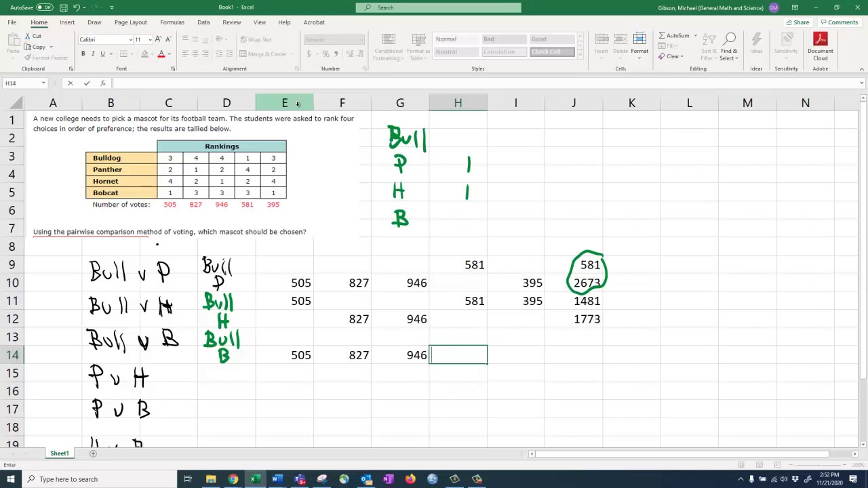Toggle Wrap Text
The height and width of the screenshot is (488, 868).
tap(255, 39)
